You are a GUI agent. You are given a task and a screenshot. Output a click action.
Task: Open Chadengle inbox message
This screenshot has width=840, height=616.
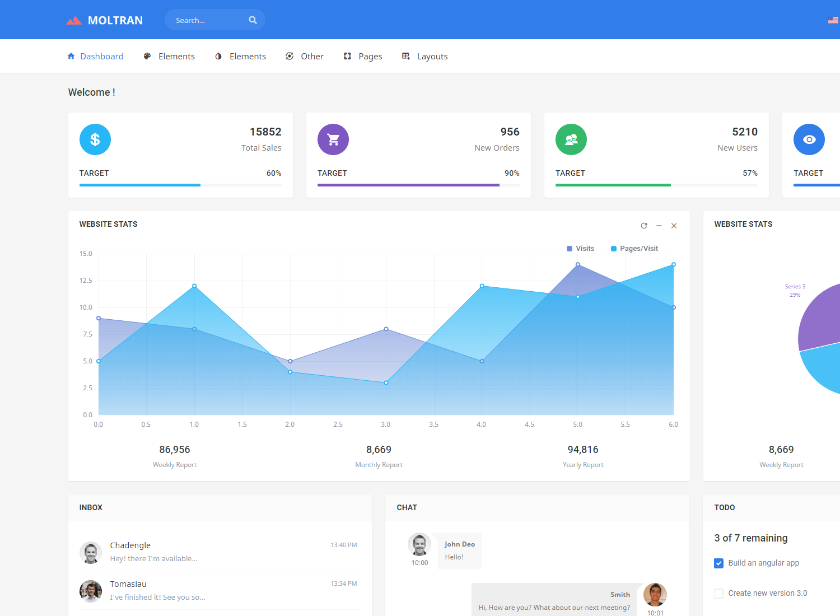220,552
